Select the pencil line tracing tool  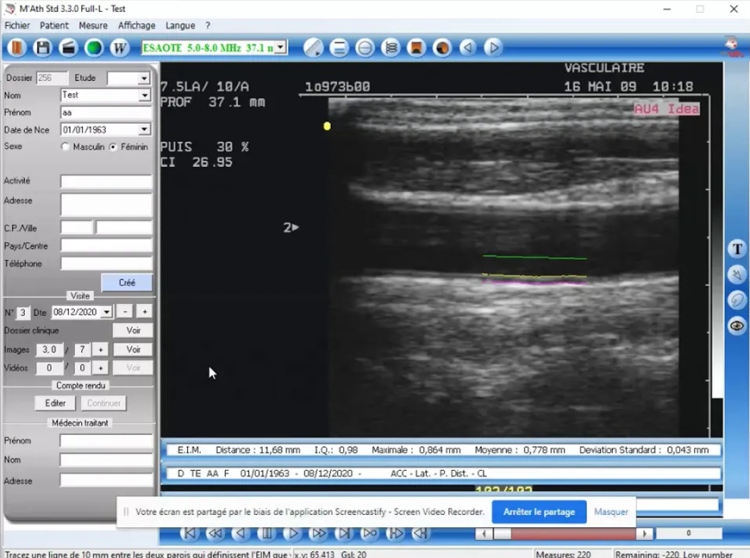(x=313, y=48)
